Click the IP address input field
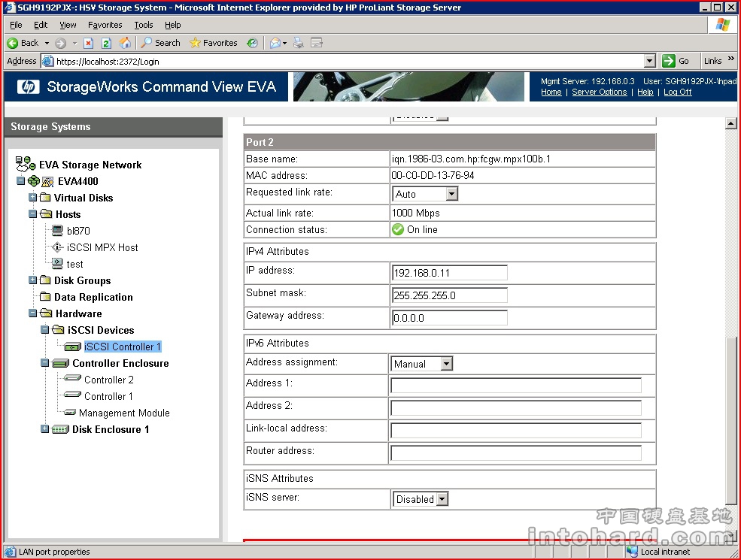 tap(449, 273)
